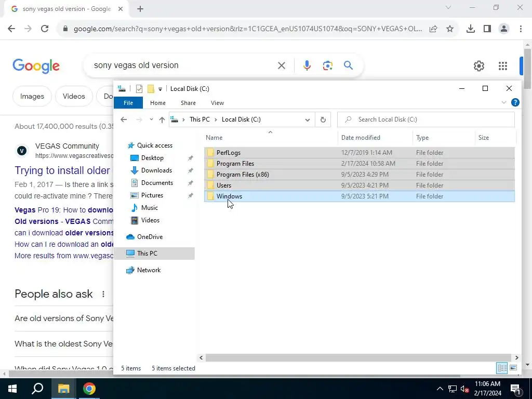Open the View ribbon tab
This screenshot has width=532, height=399.
click(217, 103)
